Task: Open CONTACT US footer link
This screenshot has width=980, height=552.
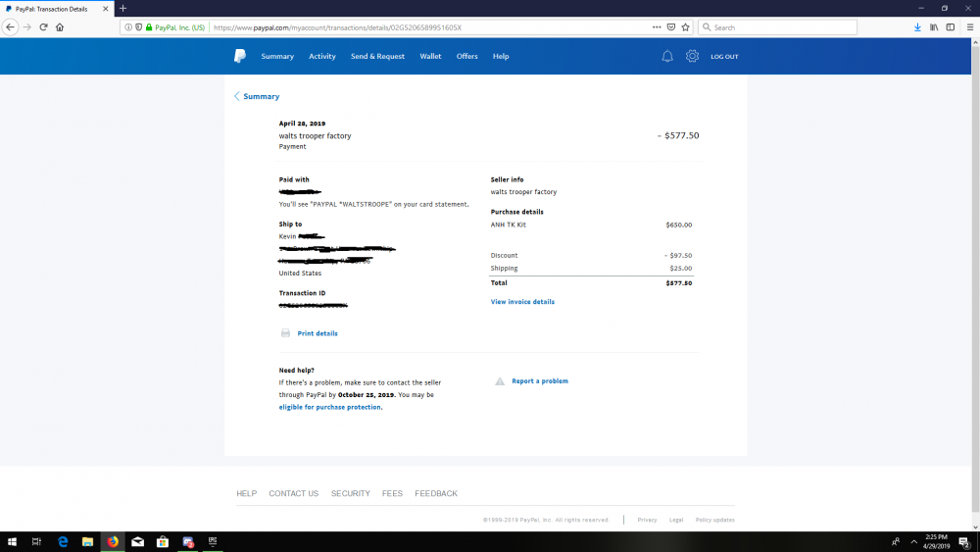Action: pyautogui.click(x=294, y=493)
